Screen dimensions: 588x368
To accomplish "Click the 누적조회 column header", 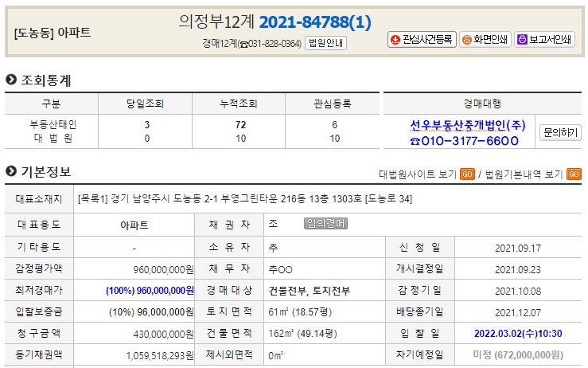I will 239,104.
